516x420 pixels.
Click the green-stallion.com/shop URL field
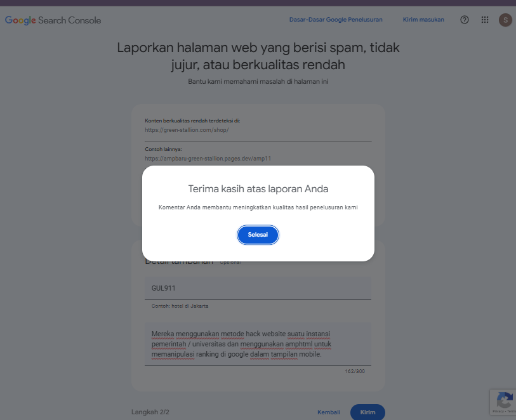(x=258, y=130)
